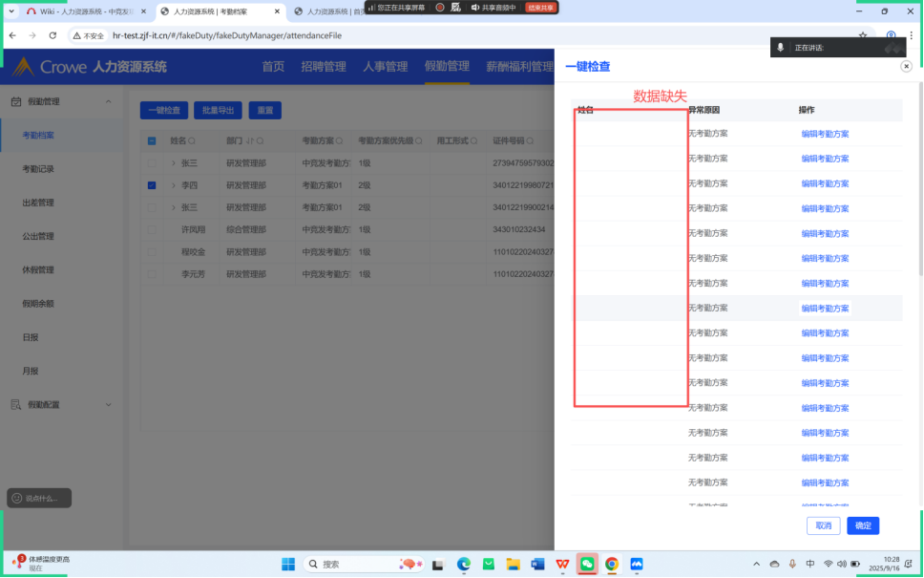924x578 pixels.
Task: Select 日报 in sidebar
Action: coord(31,337)
